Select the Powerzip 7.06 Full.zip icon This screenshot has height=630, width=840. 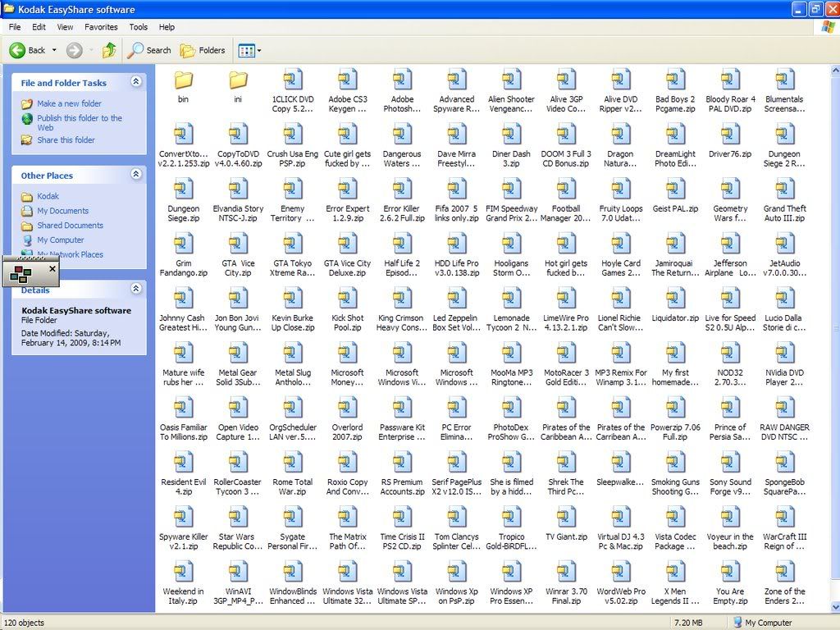pyautogui.click(x=675, y=408)
